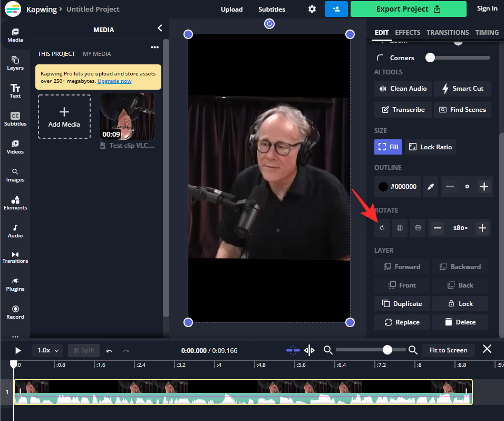Open the Plugins sidebar panel
The height and width of the screenshot is (421, 504).
(15, 285)
